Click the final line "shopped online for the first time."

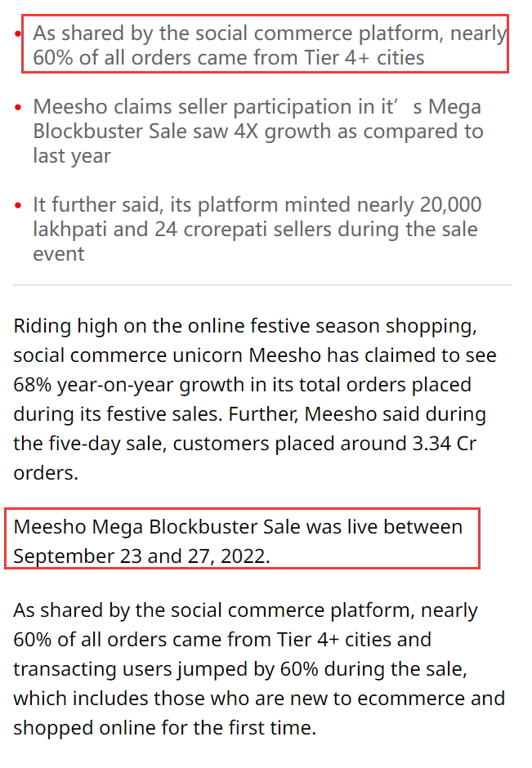click(x=164, y=728)
